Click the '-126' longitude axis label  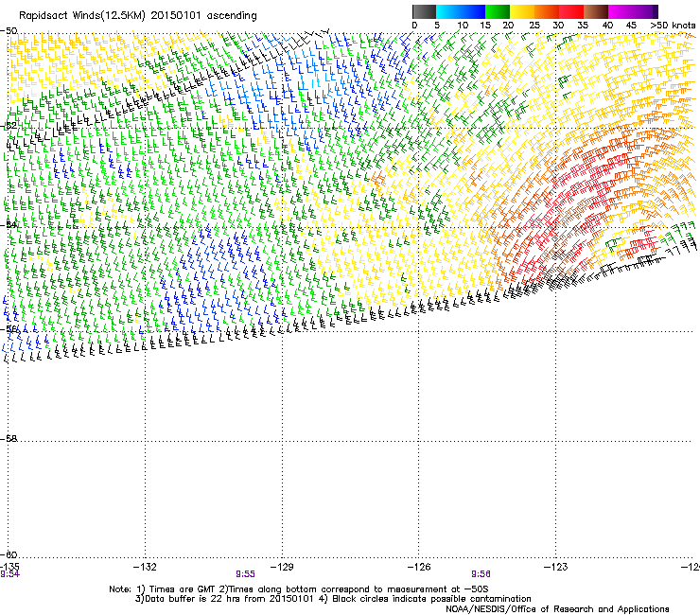coord(419,567)
